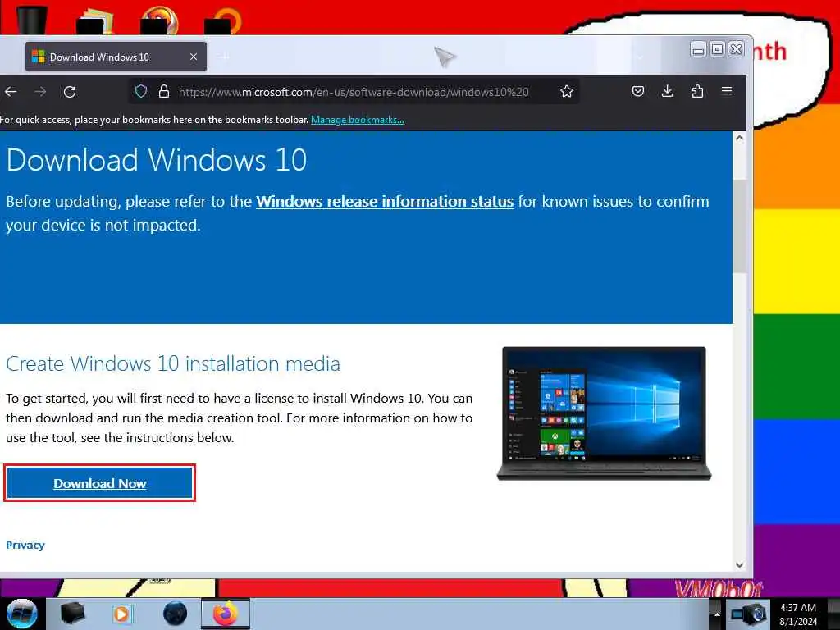Screen dimensions: 840x630
Task: Open Windows release information status link
Action: click(x=385, y=202)
